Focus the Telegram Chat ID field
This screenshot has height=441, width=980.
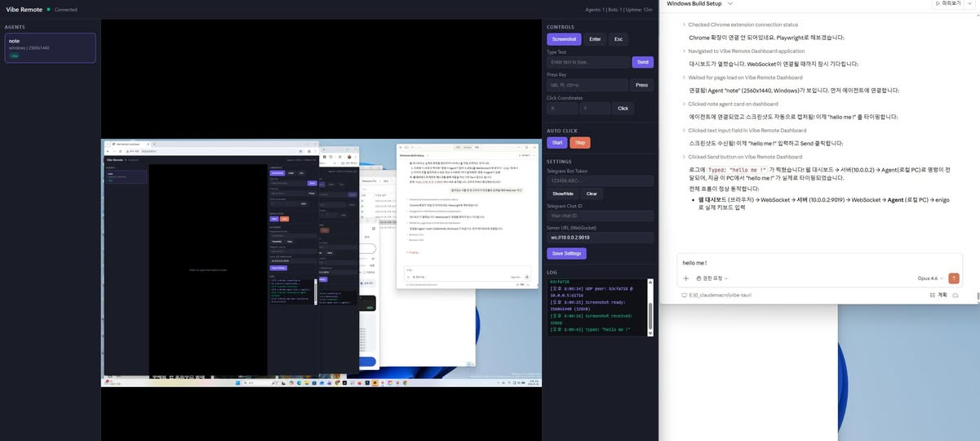[600, 216]
